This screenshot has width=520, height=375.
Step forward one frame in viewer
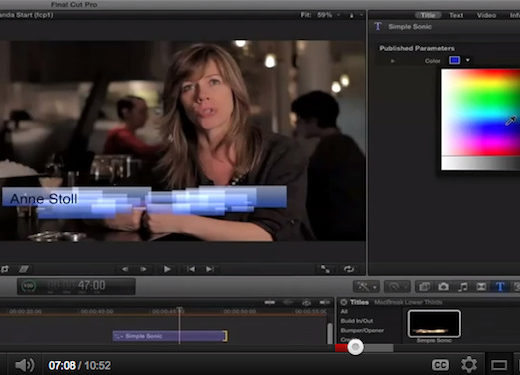coord(144,269)
